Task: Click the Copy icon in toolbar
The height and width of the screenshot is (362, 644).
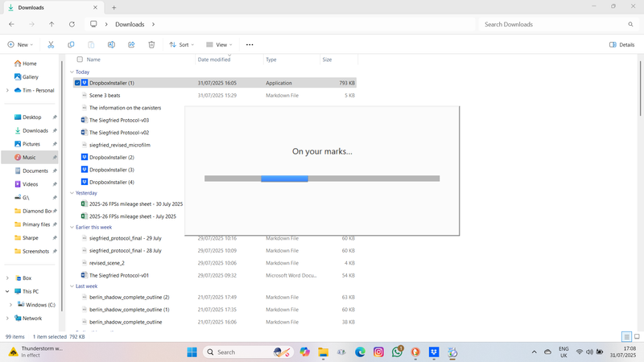Action: (x=71, y=45)
